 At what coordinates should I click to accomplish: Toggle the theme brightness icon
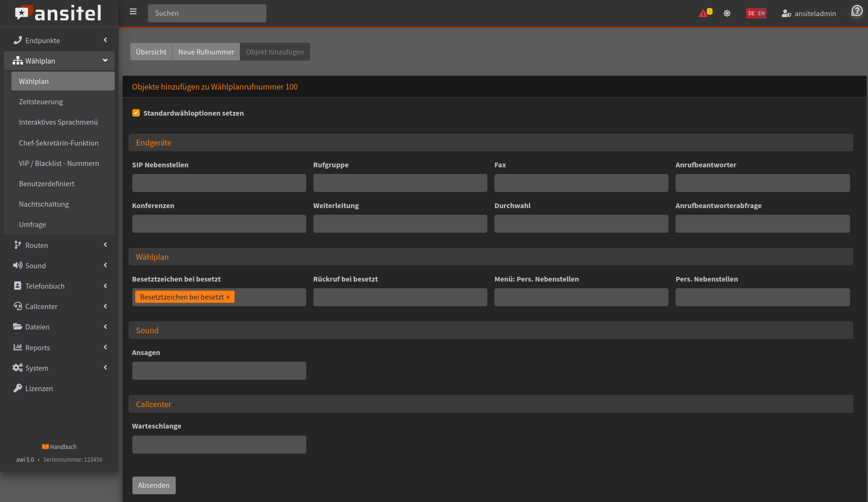(x=727, y=13)
